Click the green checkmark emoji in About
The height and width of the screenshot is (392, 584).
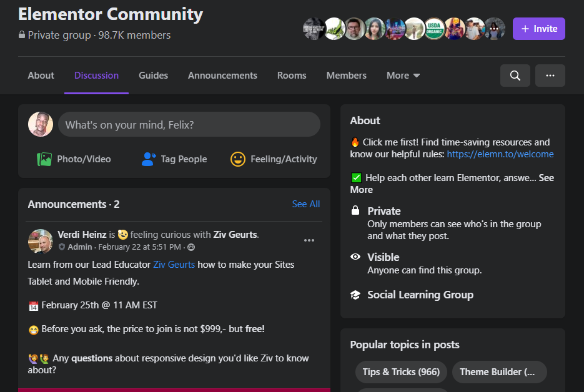point(356,178)
